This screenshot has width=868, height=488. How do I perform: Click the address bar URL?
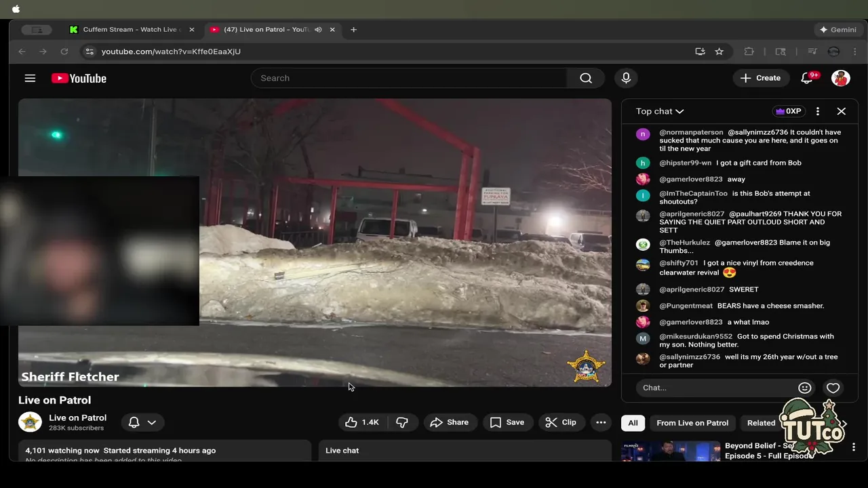171,52
